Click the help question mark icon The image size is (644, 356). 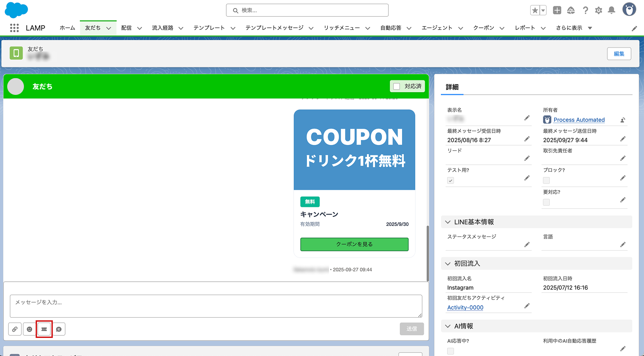(585, 10)
